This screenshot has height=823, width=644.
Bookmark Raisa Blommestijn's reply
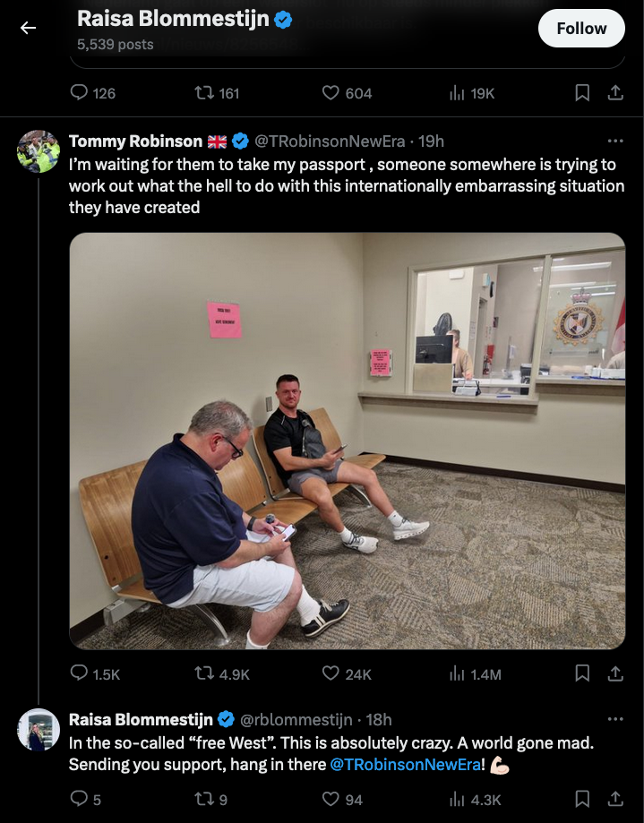pyautogui.click(x=582, y=799)
